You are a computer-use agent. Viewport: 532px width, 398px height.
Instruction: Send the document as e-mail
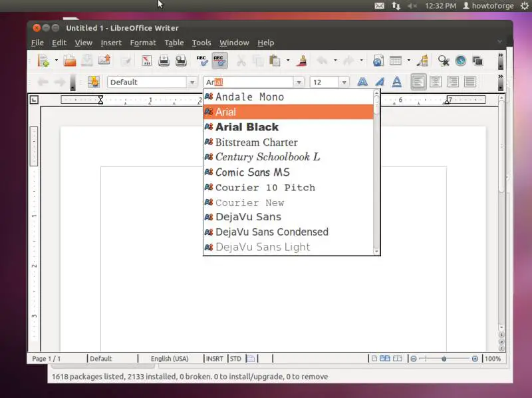pyautogui.click(x=104, y=61)
